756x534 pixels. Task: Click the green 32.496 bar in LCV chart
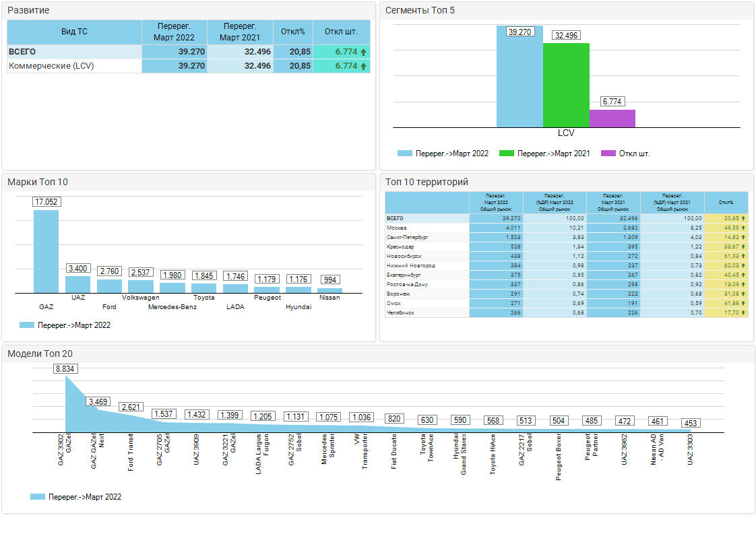pos(566,85)
